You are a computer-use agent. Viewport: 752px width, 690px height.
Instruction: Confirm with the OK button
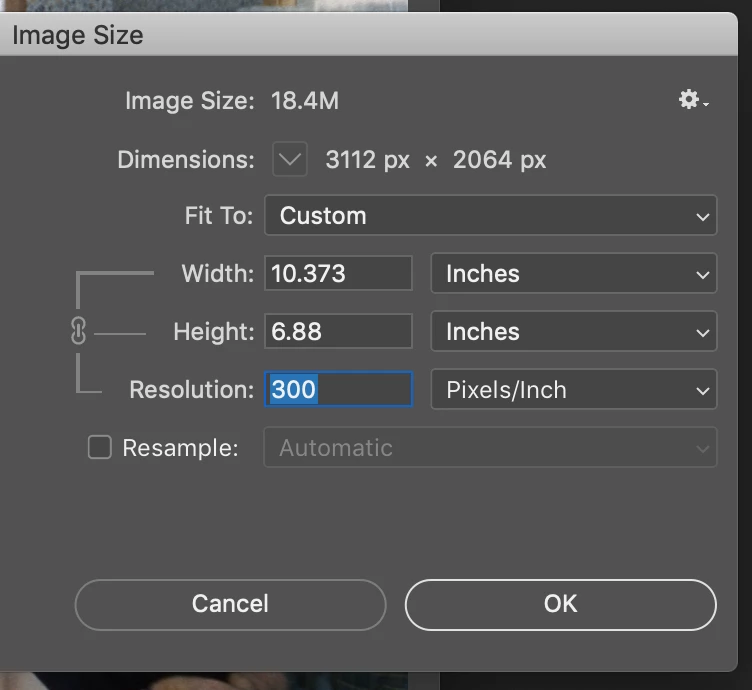560,604
